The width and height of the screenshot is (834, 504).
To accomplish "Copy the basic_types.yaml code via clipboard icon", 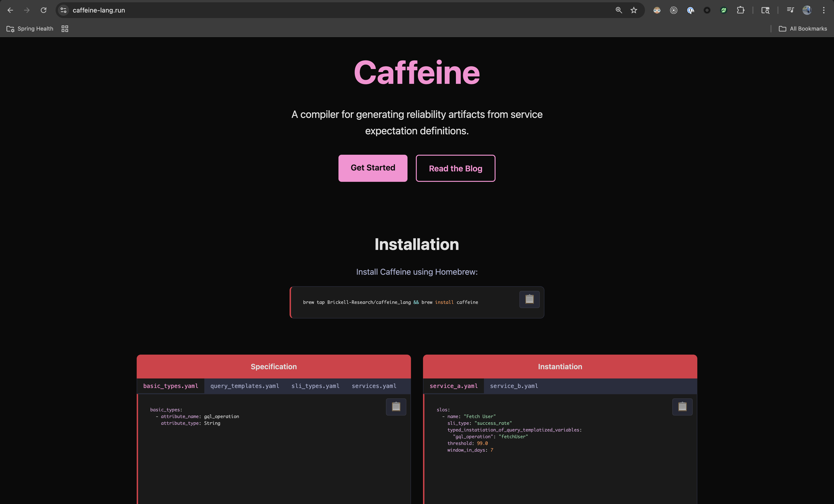I will (396, 407).
